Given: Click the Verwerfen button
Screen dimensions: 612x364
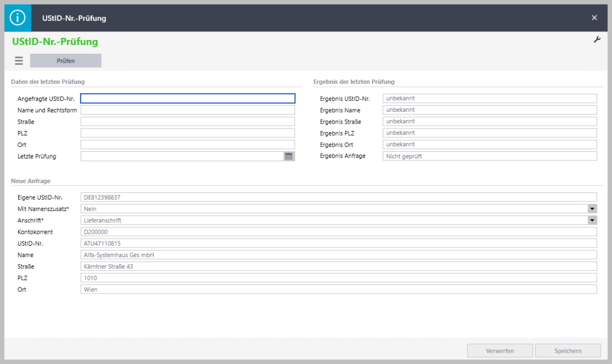Looking at the screenshot, I should 500,351.
